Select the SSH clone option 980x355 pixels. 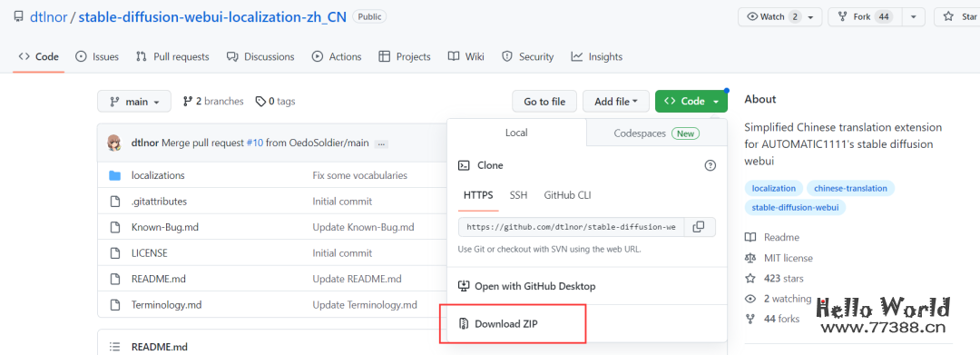coord(518,195)
